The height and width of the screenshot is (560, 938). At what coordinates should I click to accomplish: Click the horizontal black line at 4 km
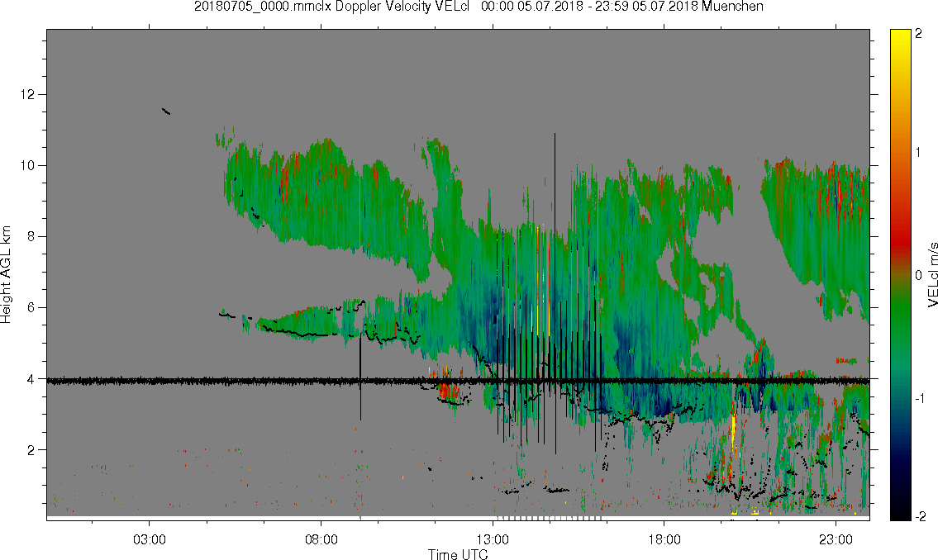point(458,381)
